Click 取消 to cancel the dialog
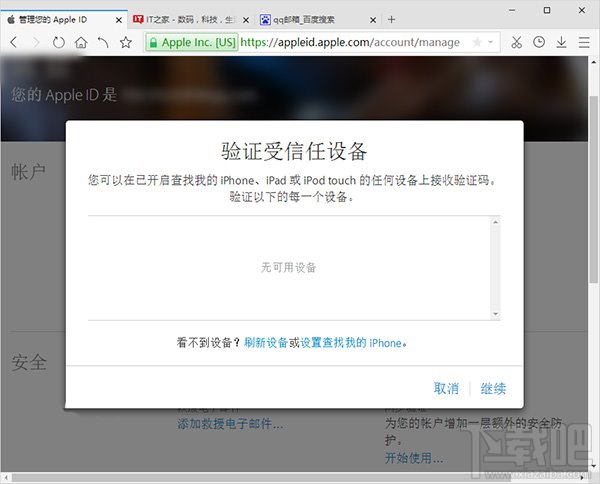600x484 pixels. tap(446, 388)
